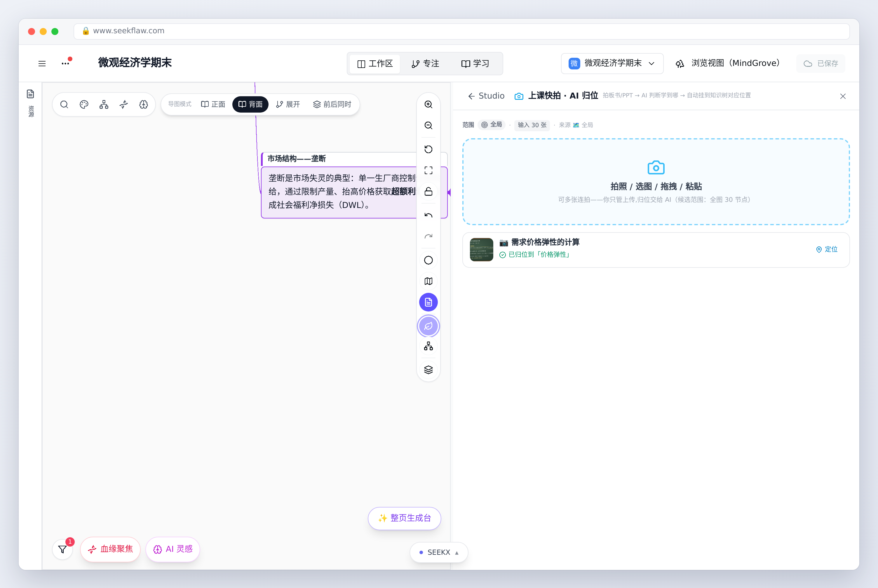Screen dimensions: 878x588
Task: Close the 上课快拍 panel
Action: (843, 96)
